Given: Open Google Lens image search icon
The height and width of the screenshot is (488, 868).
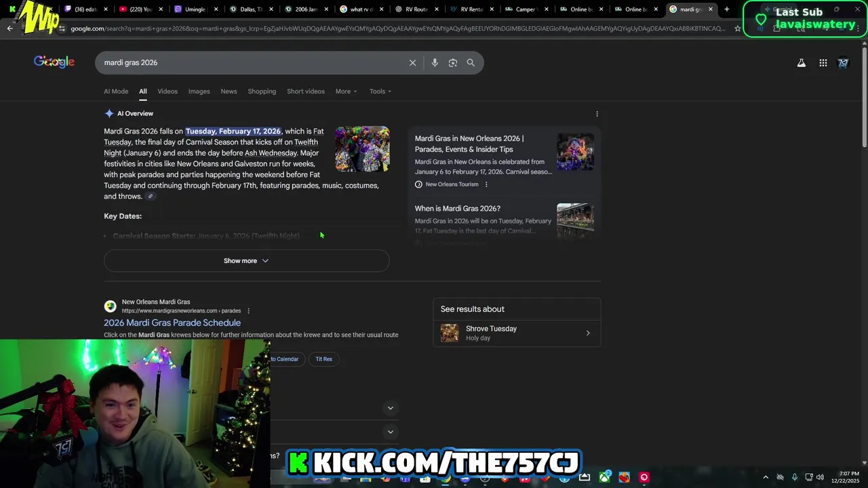Looking at the screenshot, I should (452, 62).
